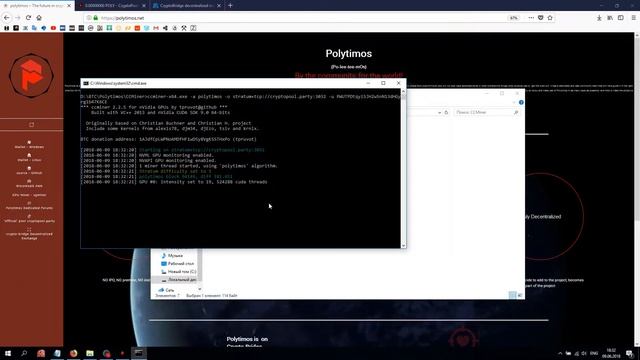The width and height of the screenshot is (640, 360).
Task: Select Сеть in Explorer navigation pane
Action: tap(166, 290)
